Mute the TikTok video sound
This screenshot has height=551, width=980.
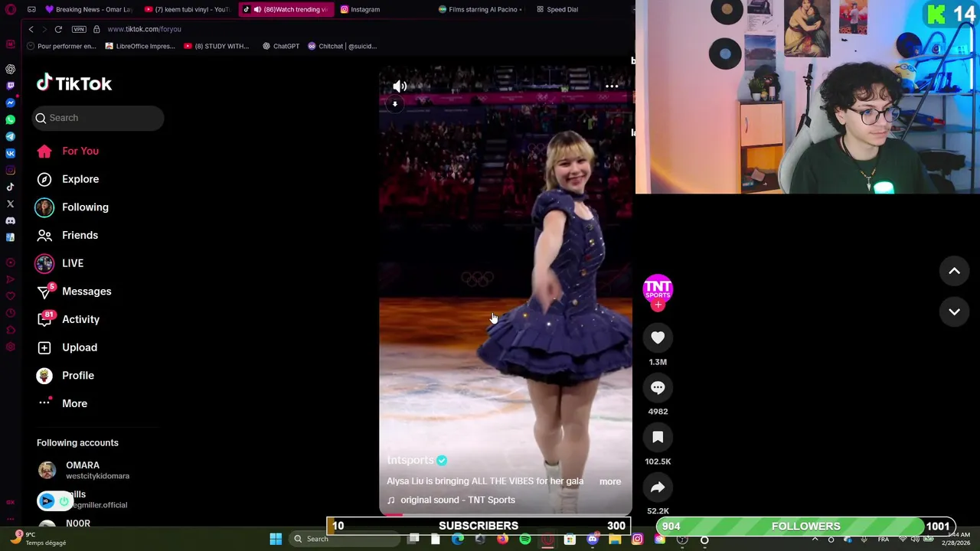[400, 86]
